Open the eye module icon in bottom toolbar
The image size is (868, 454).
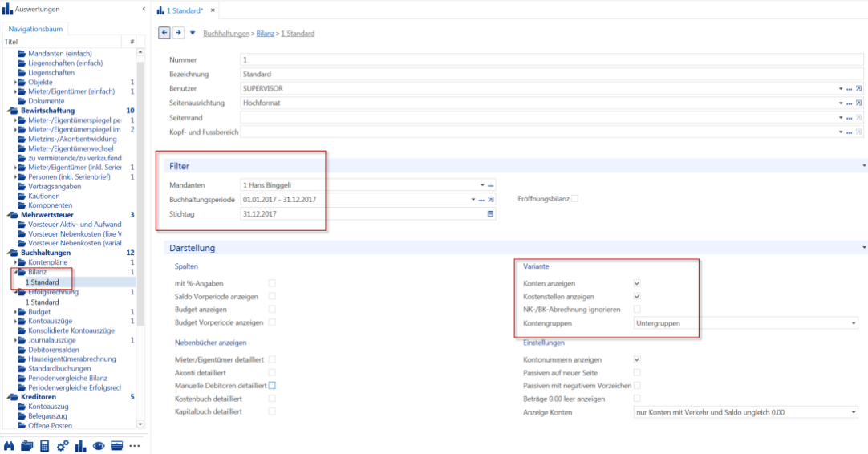tap(99, 446)
